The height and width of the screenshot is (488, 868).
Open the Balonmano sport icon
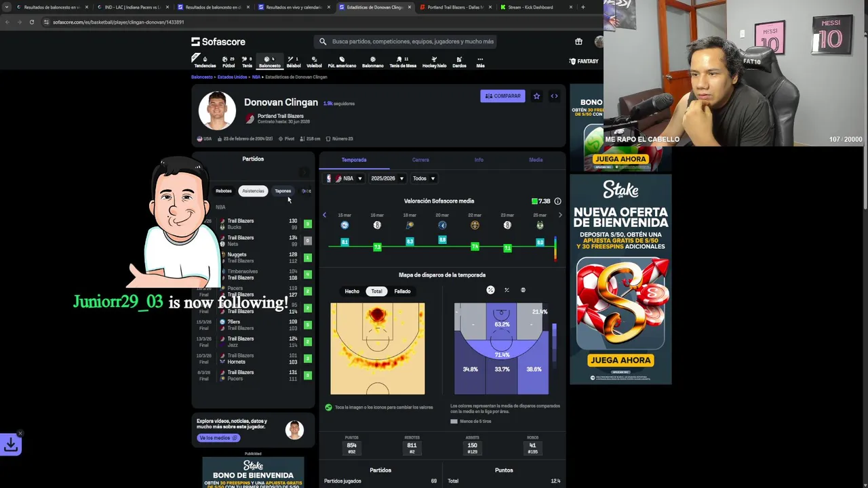pos(372,62)
